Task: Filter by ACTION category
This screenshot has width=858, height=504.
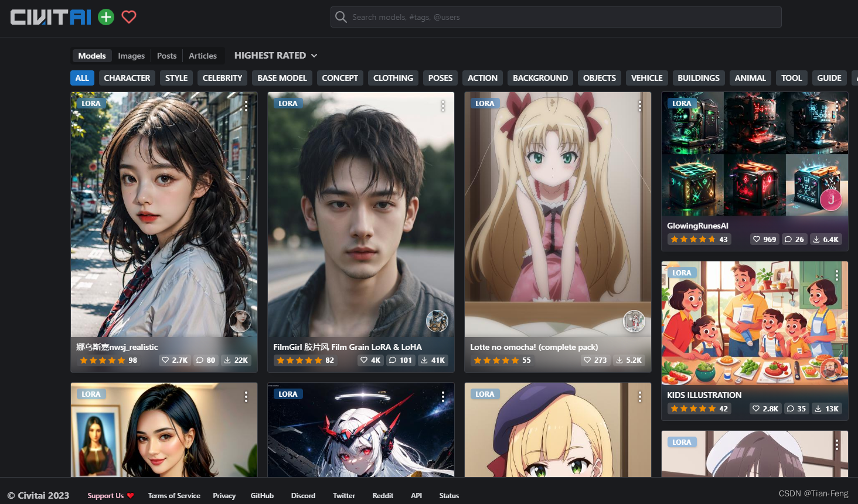Action: pyautogui.click(x=482, y=78)
